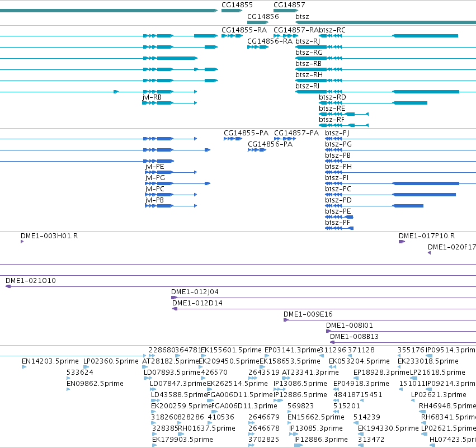Open the jvl-PB protein

click(x=171, y=206)
